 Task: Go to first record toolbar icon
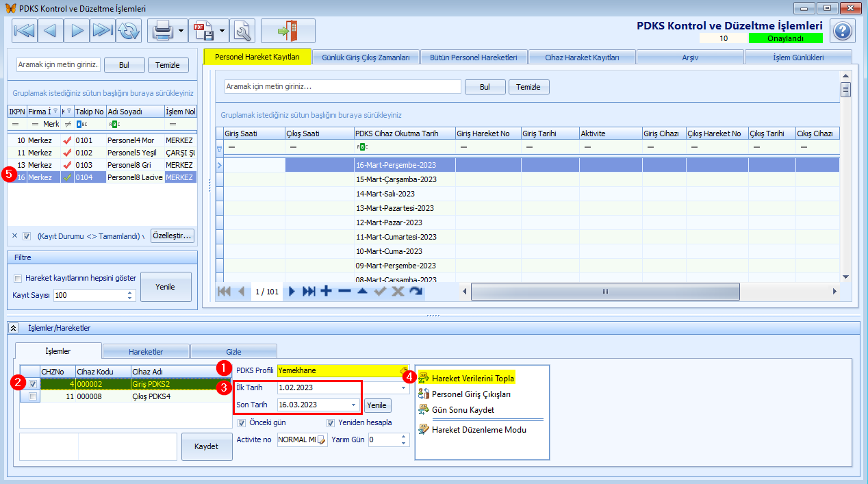[25, 31]
